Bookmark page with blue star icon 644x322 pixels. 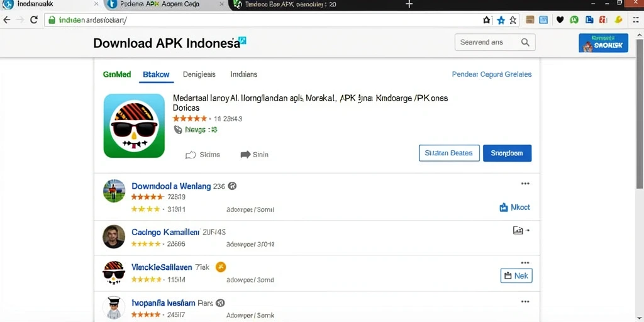pos(501,20)
